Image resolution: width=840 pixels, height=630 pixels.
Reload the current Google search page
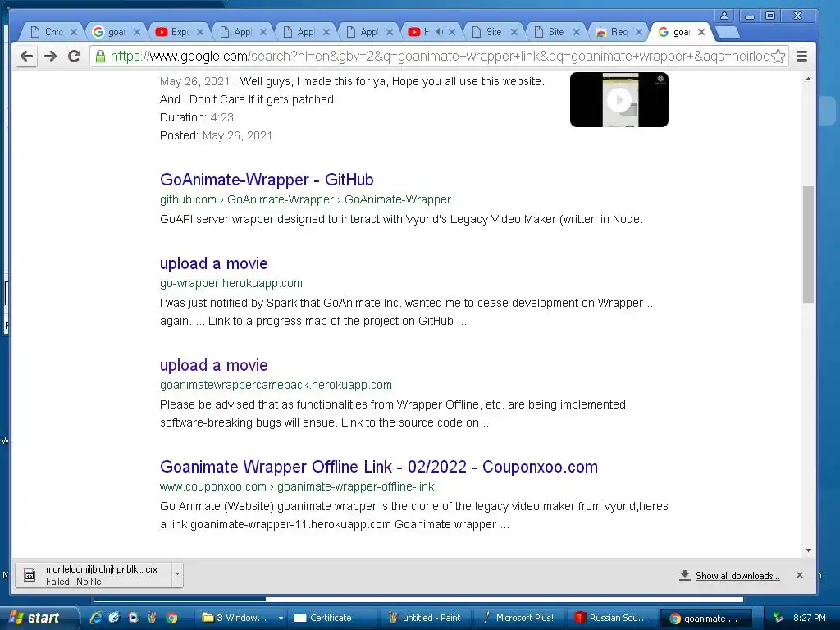coord(74,57)
